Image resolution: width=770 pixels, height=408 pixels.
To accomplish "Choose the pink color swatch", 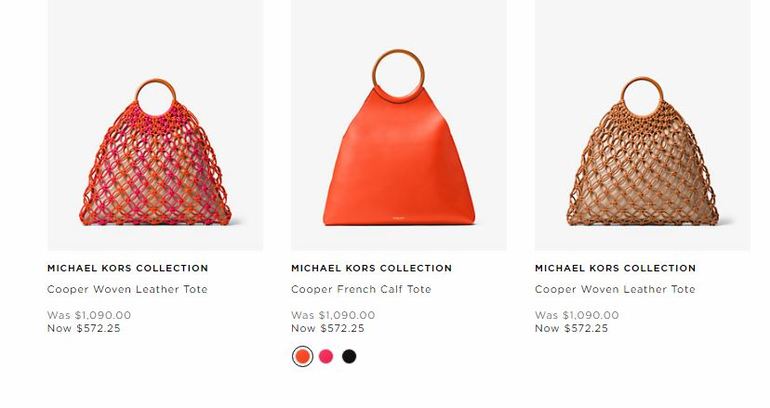I will 326,356.
